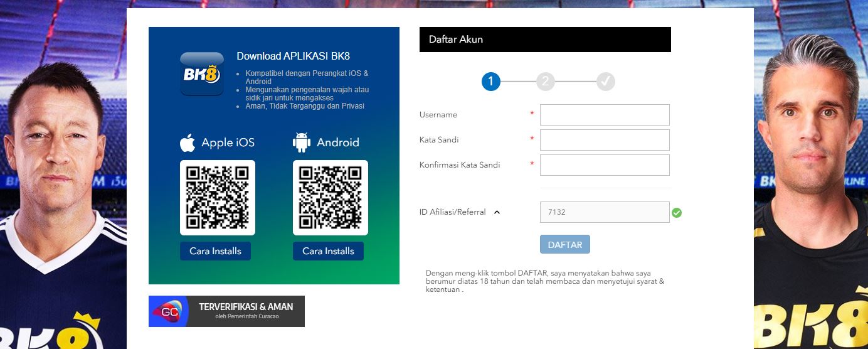Click the Kata Sandi label

click(439, 140)
